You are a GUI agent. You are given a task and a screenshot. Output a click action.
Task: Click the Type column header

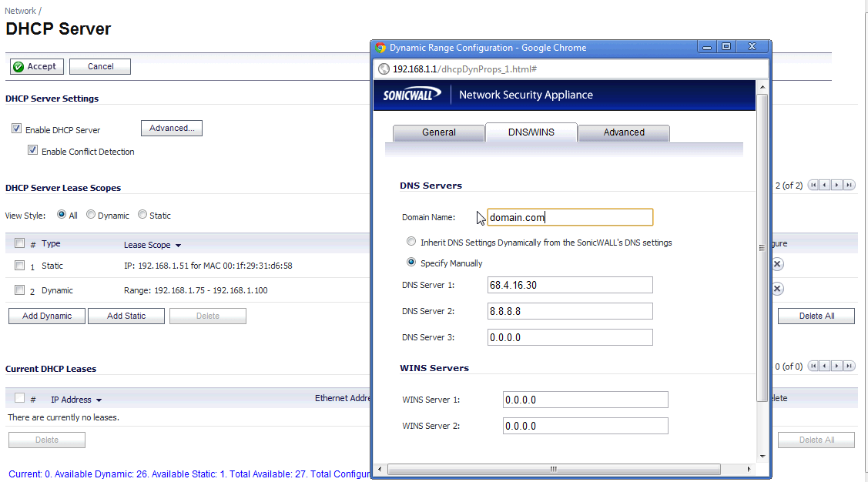tap(51, 243)
